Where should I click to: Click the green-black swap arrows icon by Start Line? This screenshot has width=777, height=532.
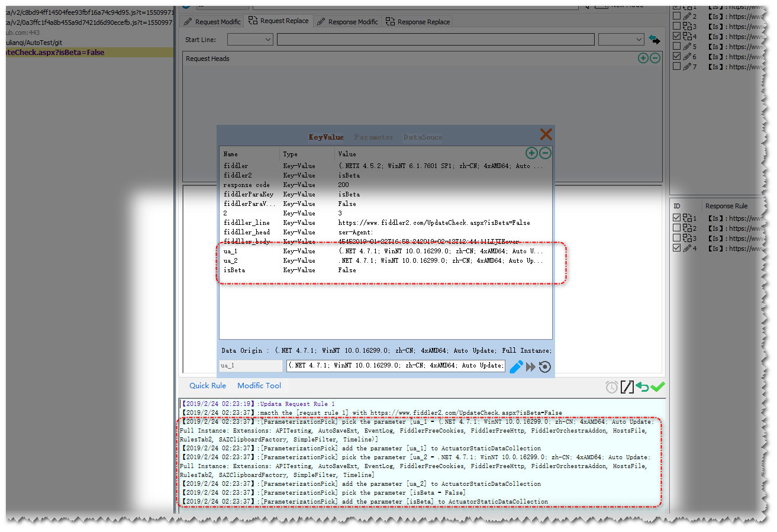point(654,40)
